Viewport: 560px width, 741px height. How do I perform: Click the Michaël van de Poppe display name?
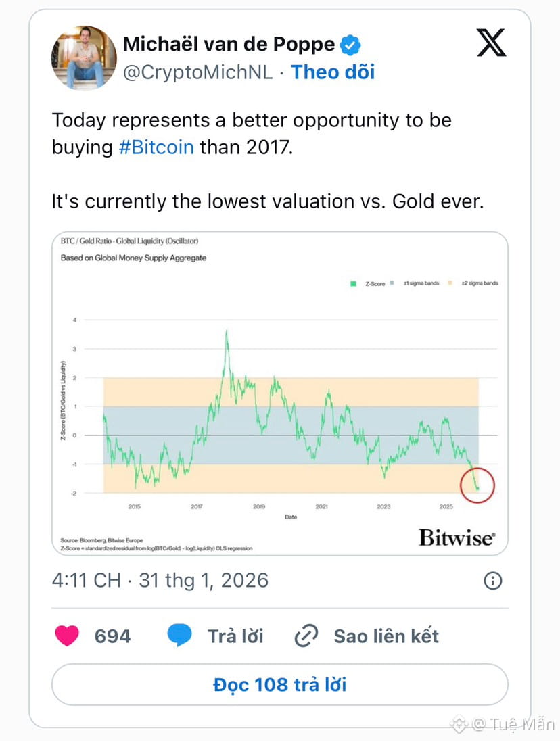(x=229, y=45)
